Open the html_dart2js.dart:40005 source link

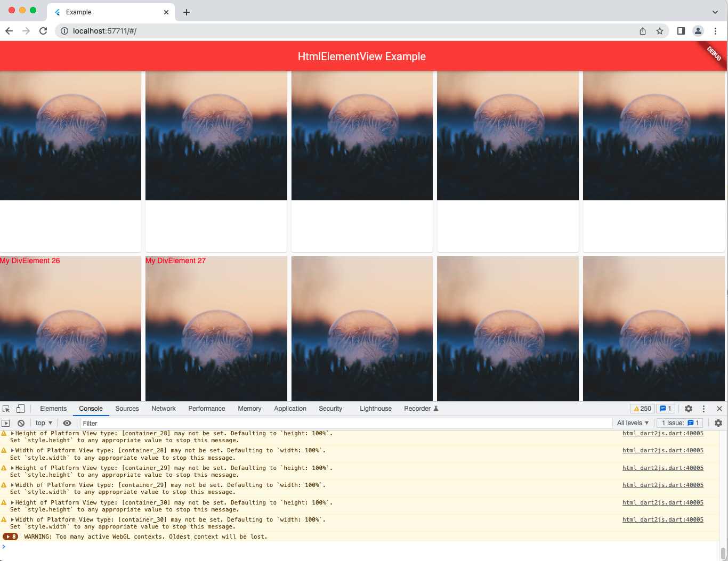click(662, 433)
